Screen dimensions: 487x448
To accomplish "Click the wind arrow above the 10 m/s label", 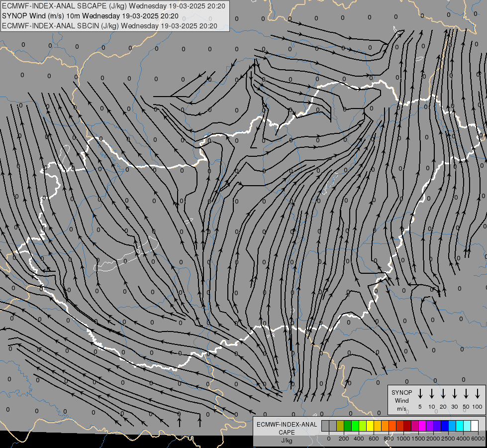I will 432,394.
